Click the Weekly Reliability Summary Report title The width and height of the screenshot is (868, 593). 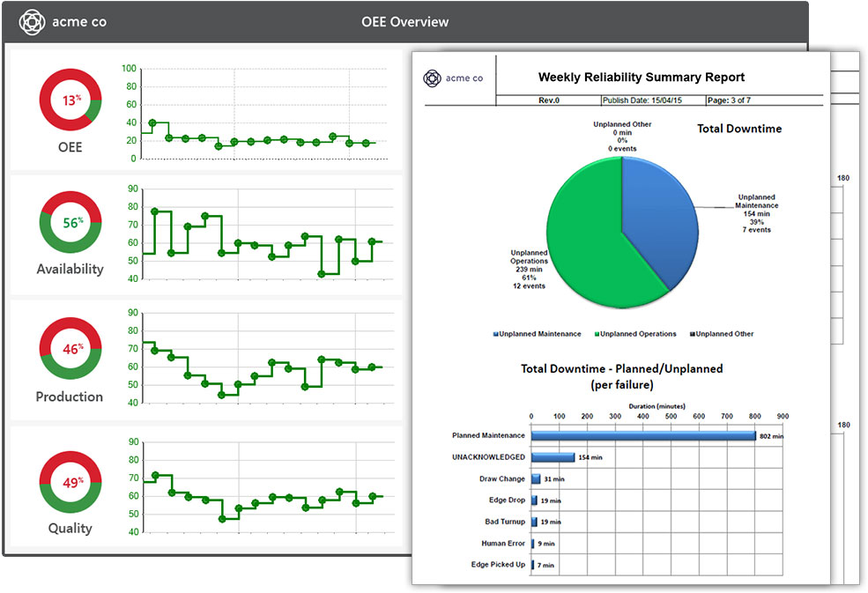tap(641, 77)
